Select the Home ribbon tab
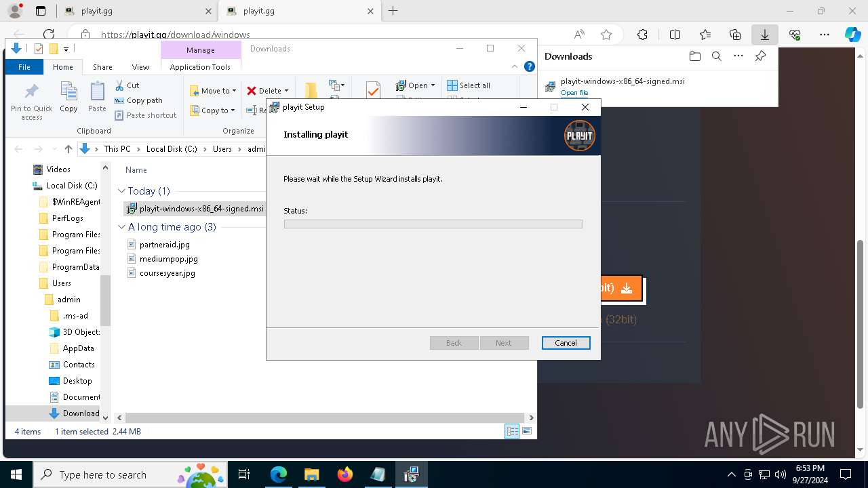The width and height of the screenshot is (868, 488). 63,67
